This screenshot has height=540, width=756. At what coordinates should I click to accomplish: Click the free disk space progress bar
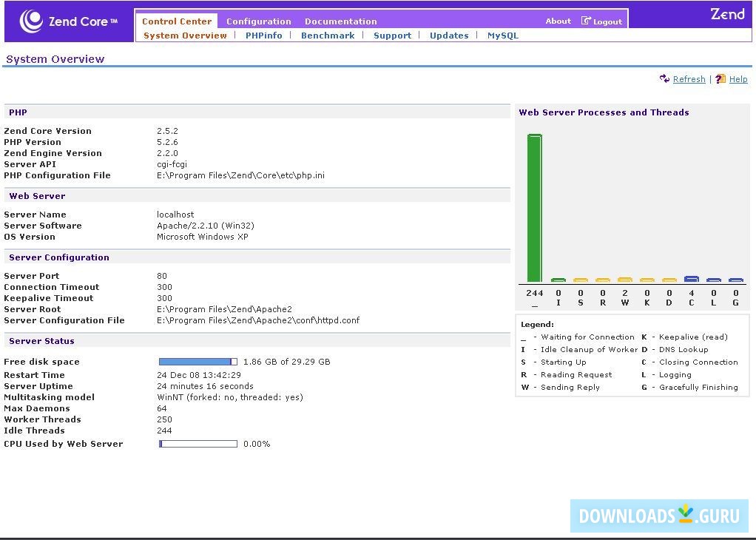coord(198,362)
